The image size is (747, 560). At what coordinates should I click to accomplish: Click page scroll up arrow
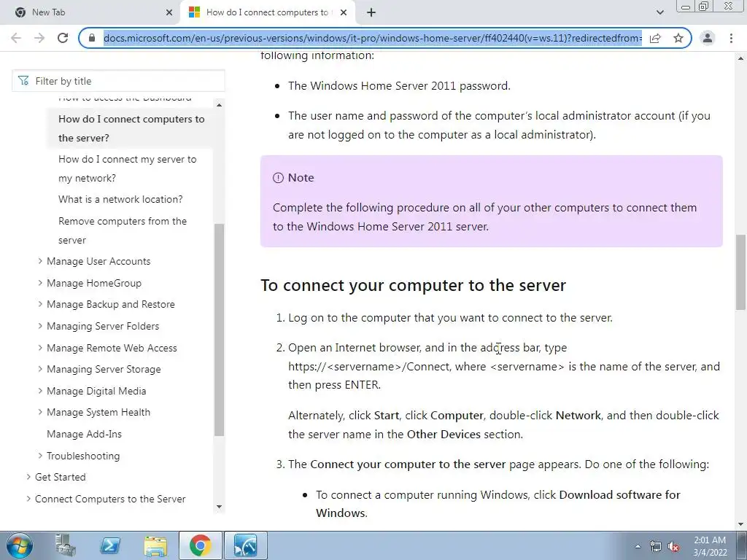point(740,58)
